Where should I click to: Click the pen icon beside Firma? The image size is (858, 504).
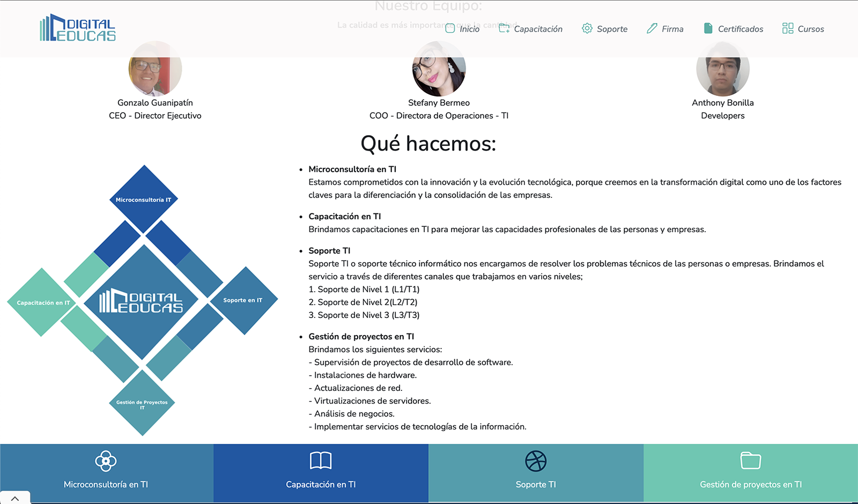(x=652, y=28)
